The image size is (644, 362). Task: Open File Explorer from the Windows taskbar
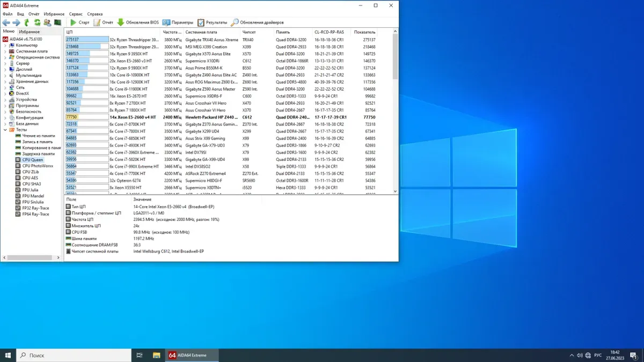coord(156,355)
